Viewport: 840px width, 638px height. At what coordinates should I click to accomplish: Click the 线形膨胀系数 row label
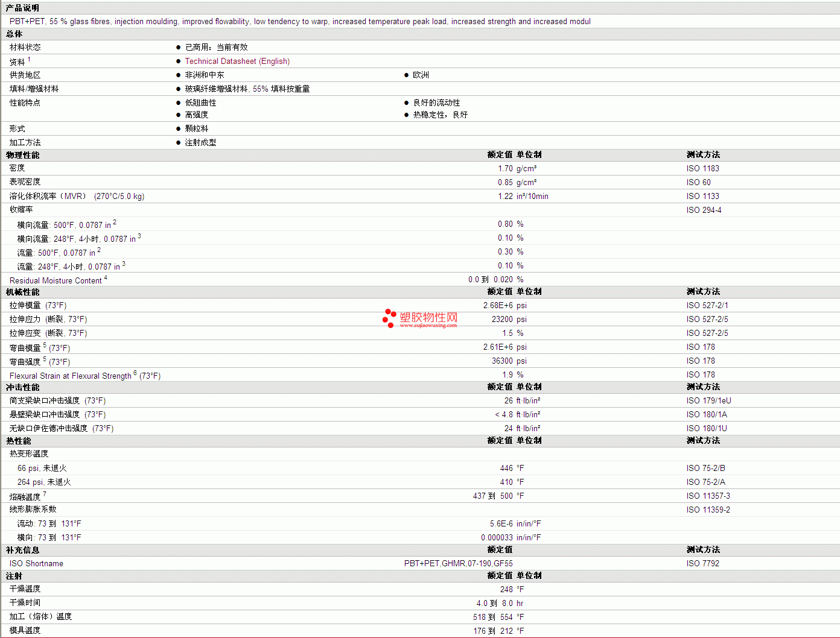pyautogui.click(x=33, y=510)
